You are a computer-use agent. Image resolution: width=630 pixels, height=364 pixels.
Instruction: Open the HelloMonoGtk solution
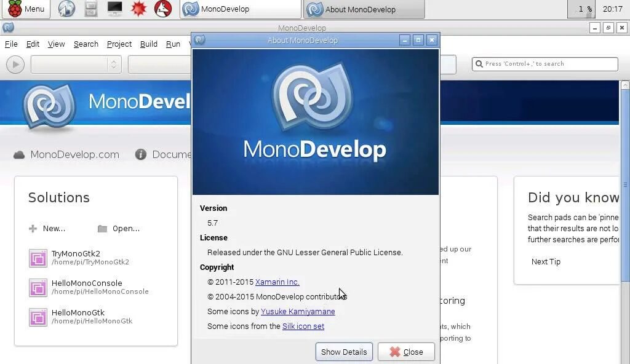[x=92, y=316]
